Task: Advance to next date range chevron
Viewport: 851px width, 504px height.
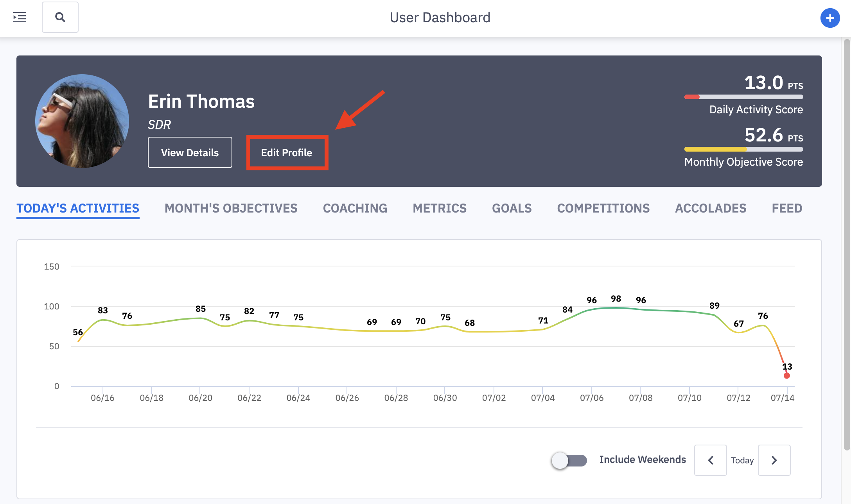Action: (774, 460)
